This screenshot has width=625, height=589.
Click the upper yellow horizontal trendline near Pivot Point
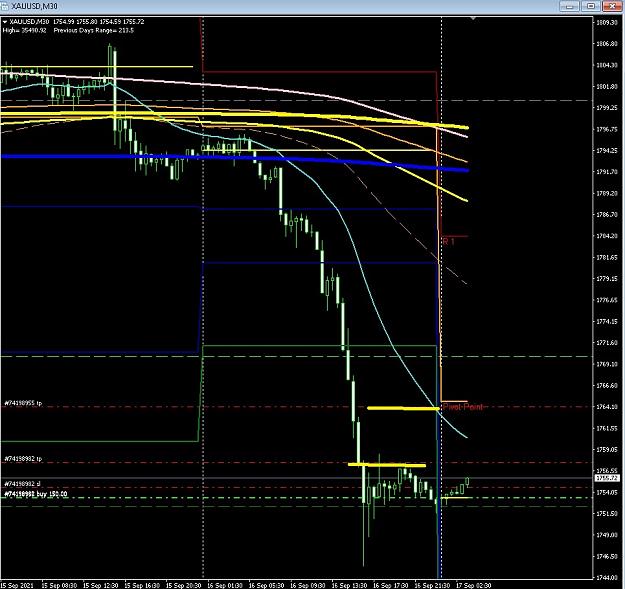[x=403, y=408]
